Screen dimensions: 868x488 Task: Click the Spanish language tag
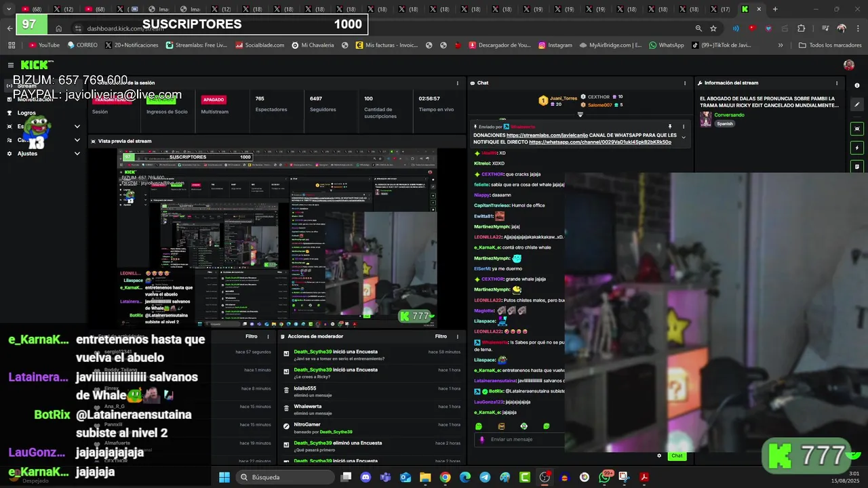coord(725,124)
